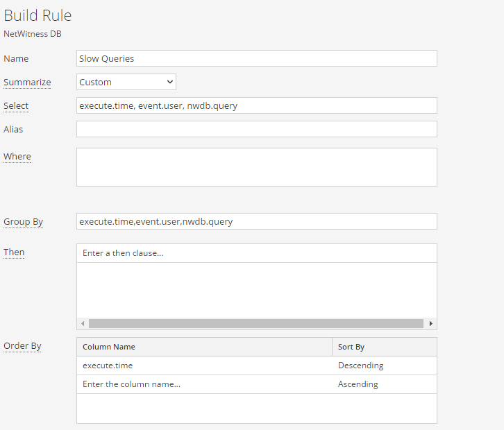Click the underlined Order By label
Image resolution: width=504 pixels, height=430 pixels.
[x=22, y=346]
